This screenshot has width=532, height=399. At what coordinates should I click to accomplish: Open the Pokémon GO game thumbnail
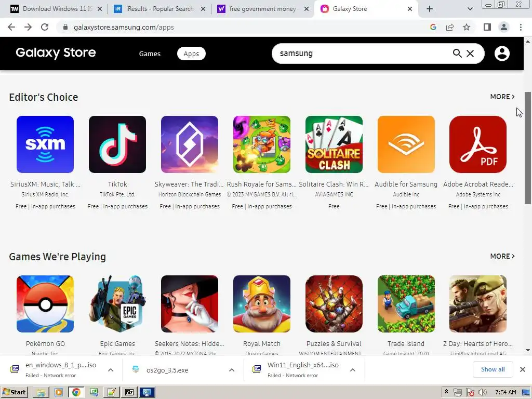click(x=45, y=303)
